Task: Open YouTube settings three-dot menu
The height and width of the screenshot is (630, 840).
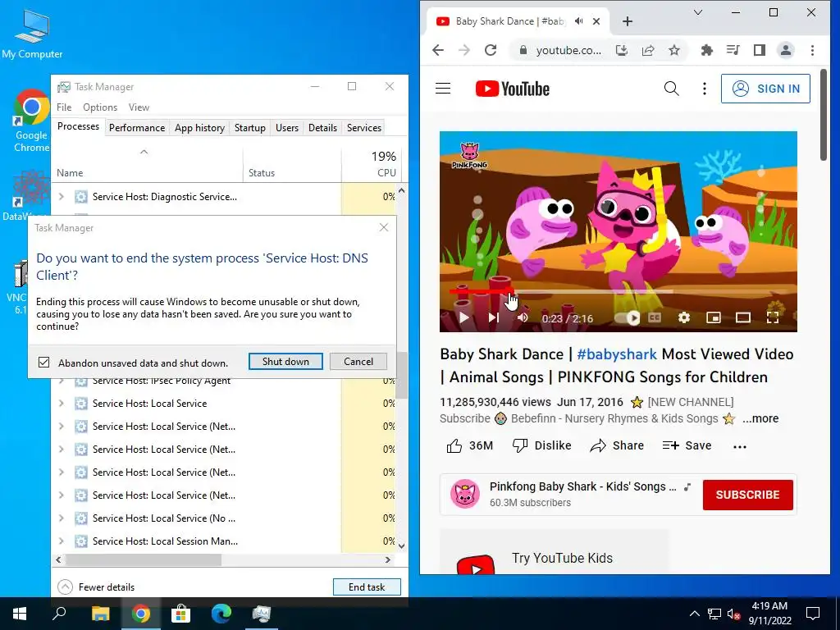Action: coord(705,89)
